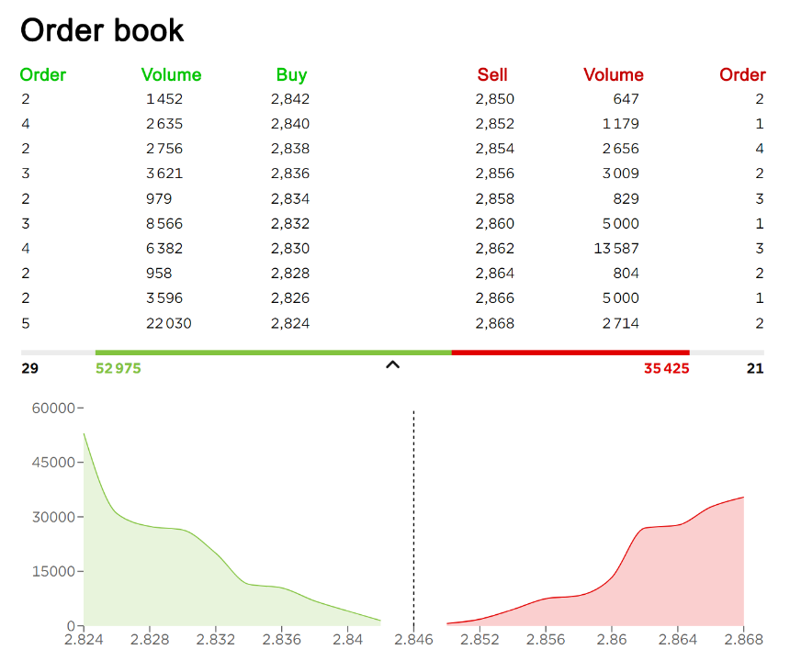The width and height of the screenshot is (790, 672).
Task: Click the green Volume column header
Action: tap(171, 74)
